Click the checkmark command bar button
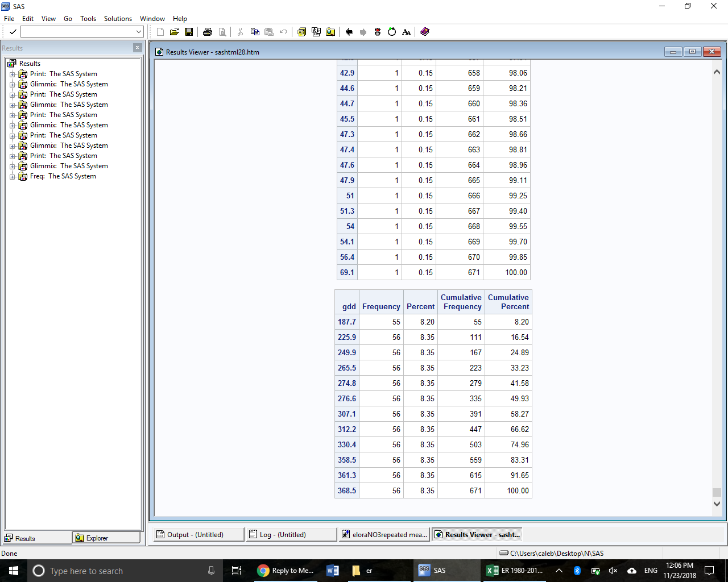The height and width of the screenshot is (582, 728). coord(13,31)
